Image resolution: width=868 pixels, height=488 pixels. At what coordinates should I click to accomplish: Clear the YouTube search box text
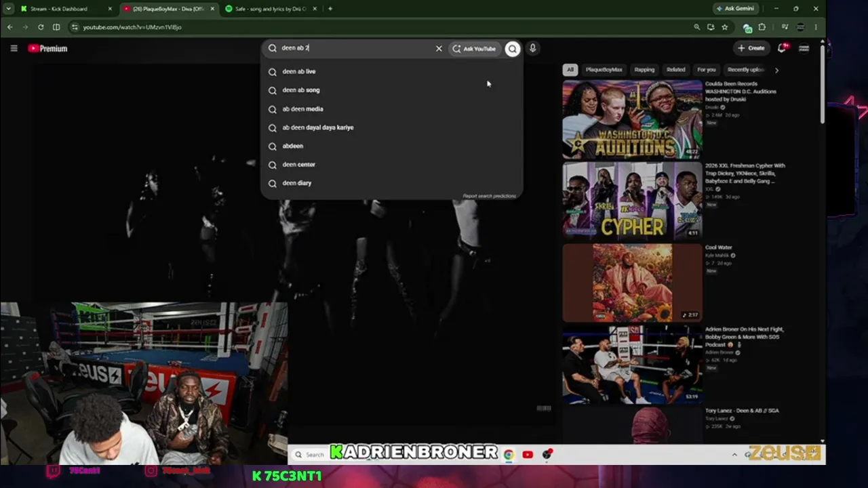439,48
